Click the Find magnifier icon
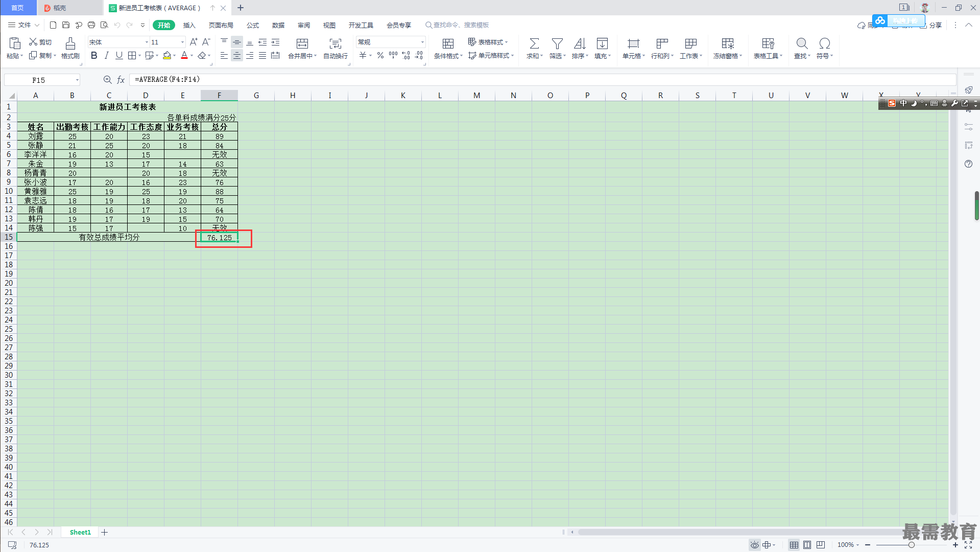 point(802,43)
